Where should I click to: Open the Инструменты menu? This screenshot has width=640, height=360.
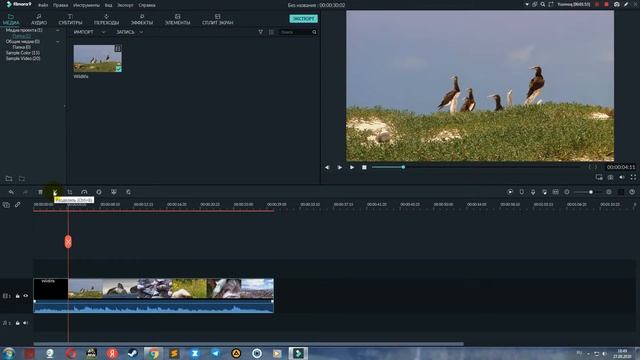86,5
